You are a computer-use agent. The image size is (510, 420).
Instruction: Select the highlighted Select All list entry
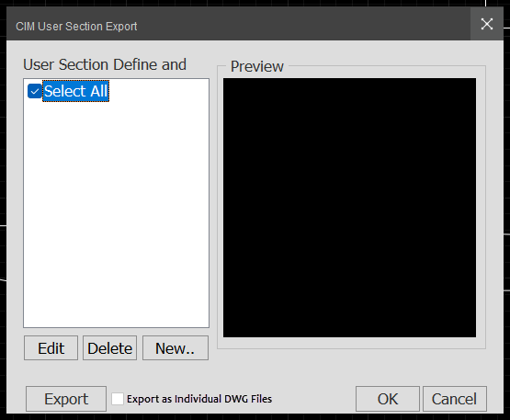[x=75, y=91]
